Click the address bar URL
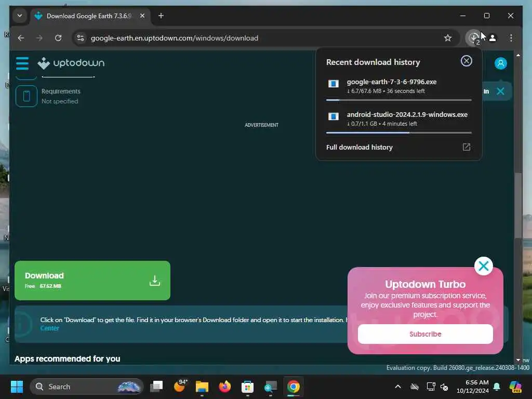The image size is (532, 399). pos(175,38)
